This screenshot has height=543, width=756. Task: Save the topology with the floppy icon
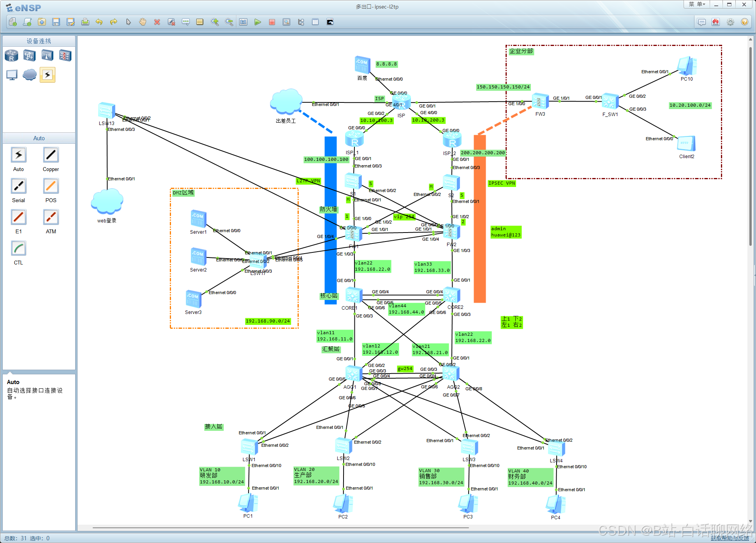coord(56,22)
